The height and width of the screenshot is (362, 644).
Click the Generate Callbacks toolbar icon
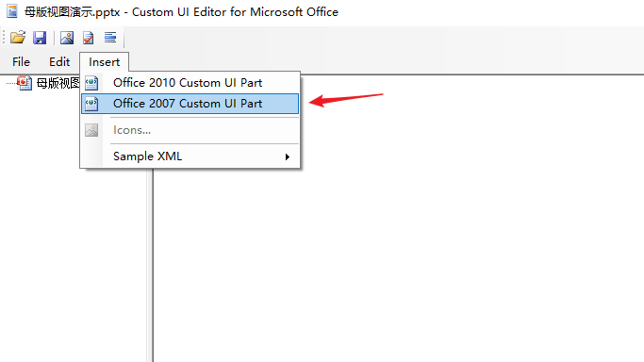coord(110,38)
